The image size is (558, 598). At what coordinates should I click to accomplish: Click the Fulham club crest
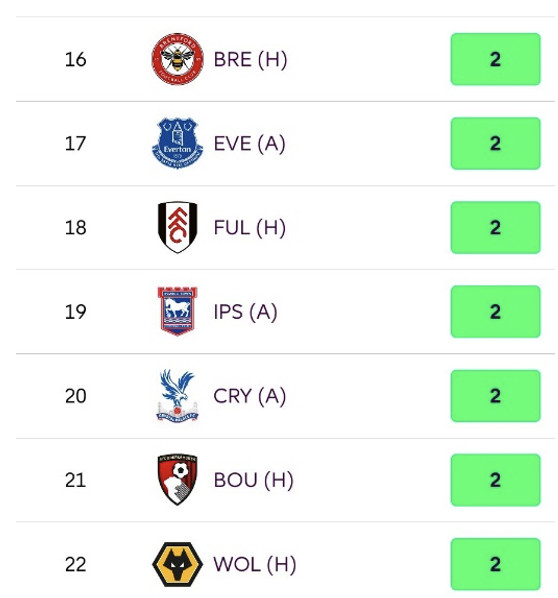(x=177, y=227)
